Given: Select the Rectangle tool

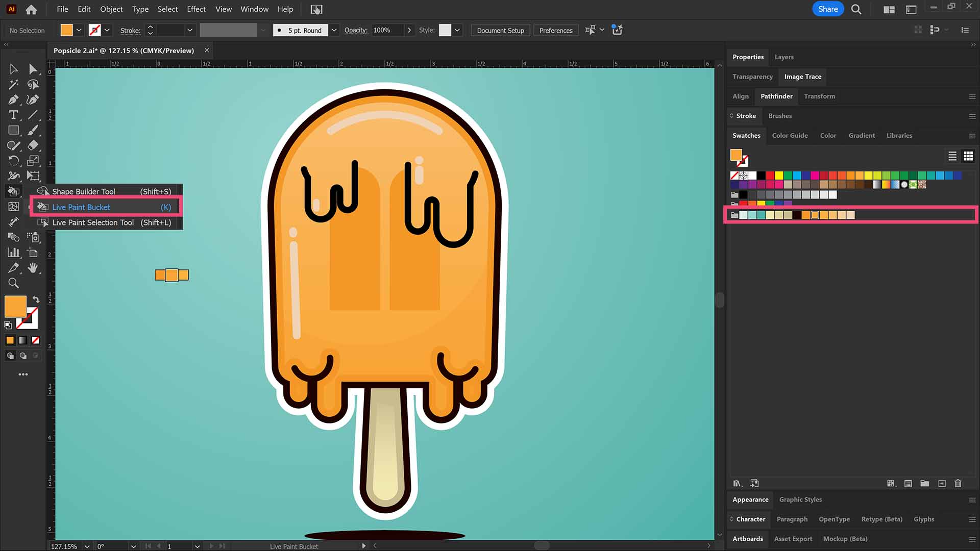Looking at the screenshot, I should [x=14, y=130].
